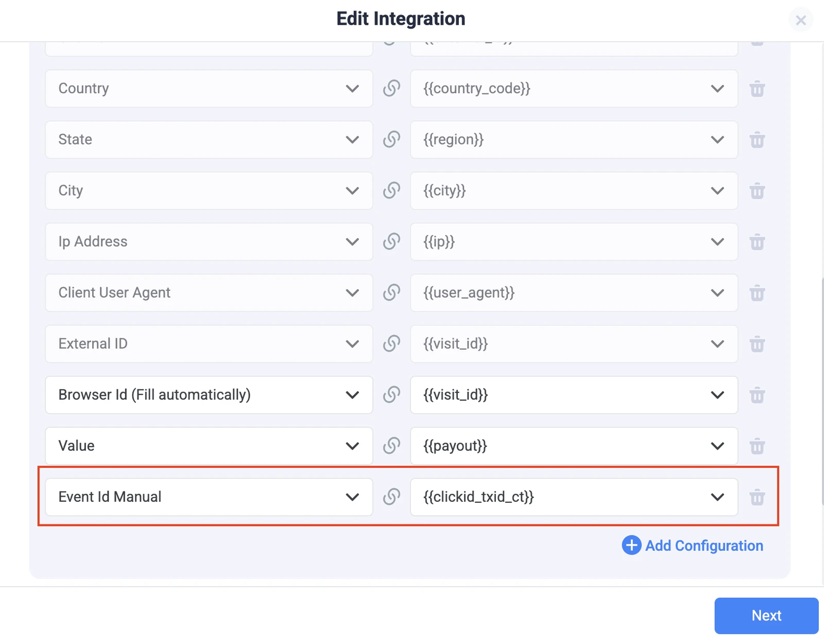This screenshot has height=644, width=824.
Task: Click link icon beside City field
Action: [x=391, y=190]
